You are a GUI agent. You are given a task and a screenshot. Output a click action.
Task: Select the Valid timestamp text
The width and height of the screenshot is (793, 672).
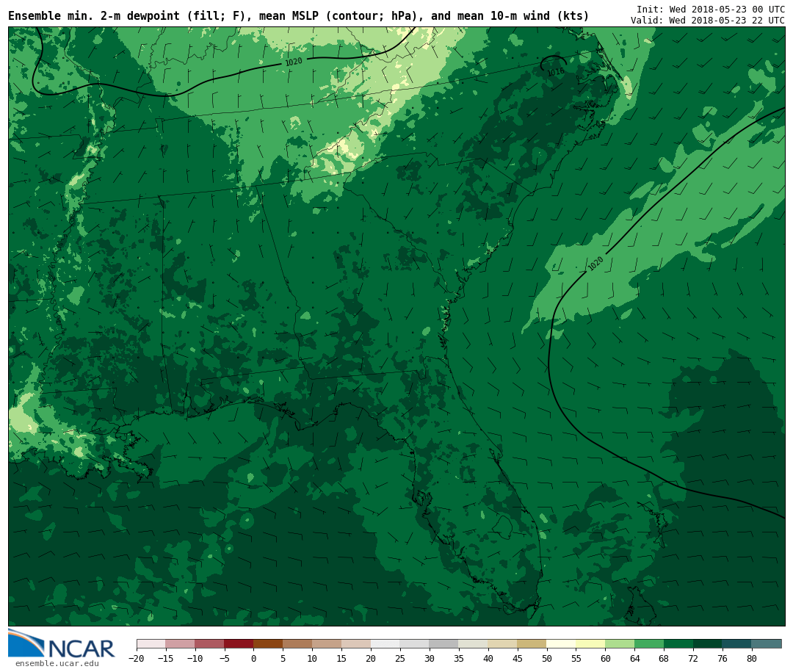point(707,21)
